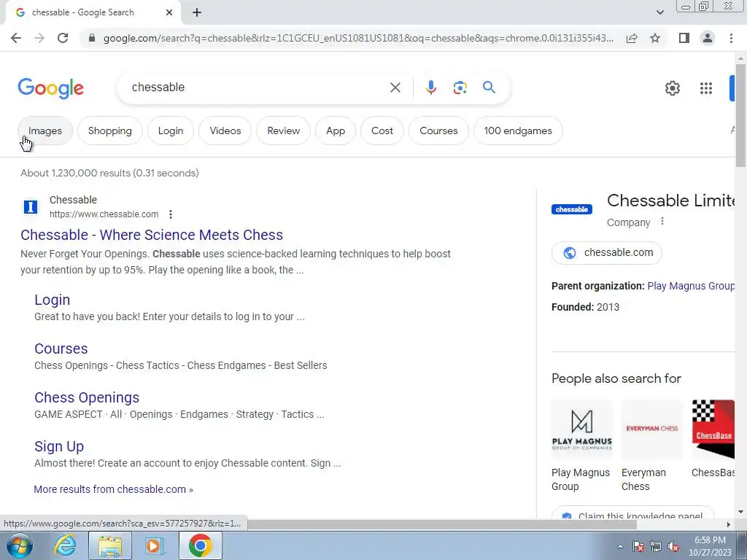The image size is (747, 560).
Task: Go back using the browser back arrow
Action: click(x=16, y=38)
